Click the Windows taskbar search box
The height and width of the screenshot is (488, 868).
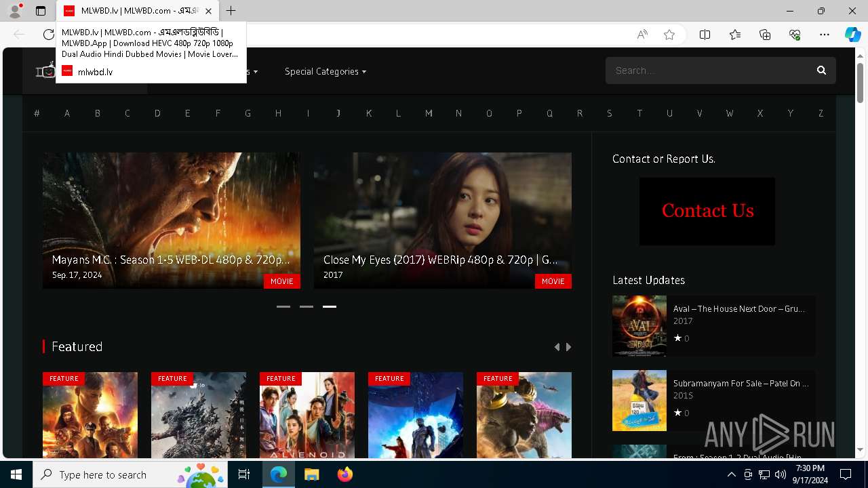[x=130, y=474]
